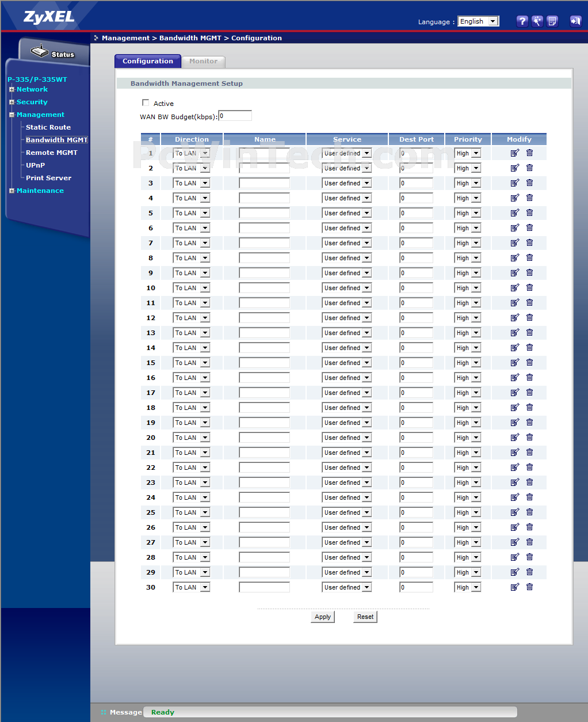
Task: Collapse the Management tree node
Action: (12, 115)
